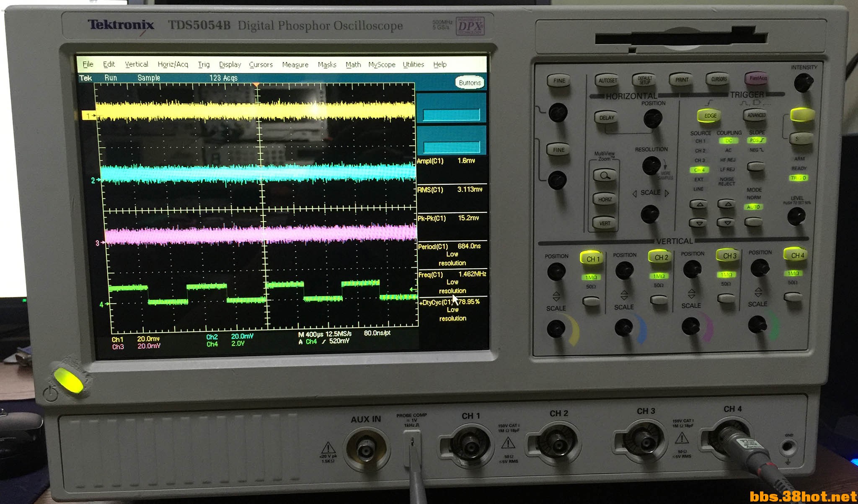Toggle the lit EDGE trigger button
The width and height of the screenshot is (858, 504).
point(710,116)
